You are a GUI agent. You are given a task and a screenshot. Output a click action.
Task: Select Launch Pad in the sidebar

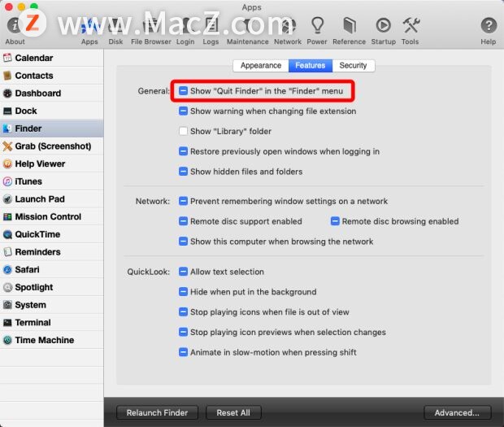(x=52, y=199)
